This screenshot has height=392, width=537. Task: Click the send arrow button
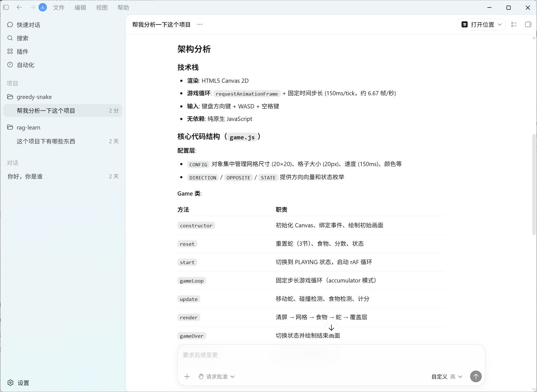476,376
